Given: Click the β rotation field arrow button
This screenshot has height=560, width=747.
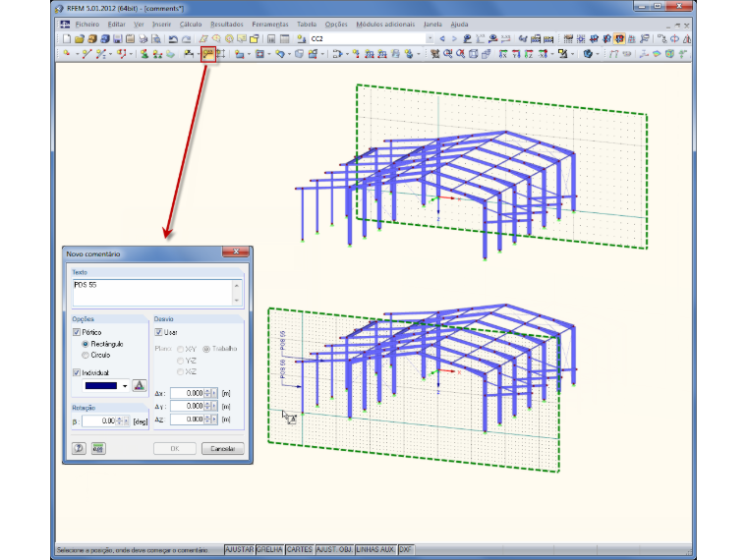Looking at the screenshot, I should coord(126,420).
